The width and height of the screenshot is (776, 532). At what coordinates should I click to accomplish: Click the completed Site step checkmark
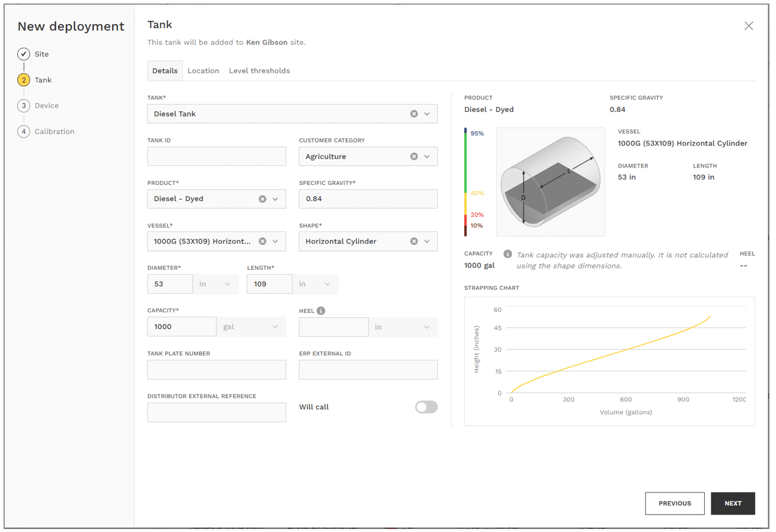(x=23, y=54)
